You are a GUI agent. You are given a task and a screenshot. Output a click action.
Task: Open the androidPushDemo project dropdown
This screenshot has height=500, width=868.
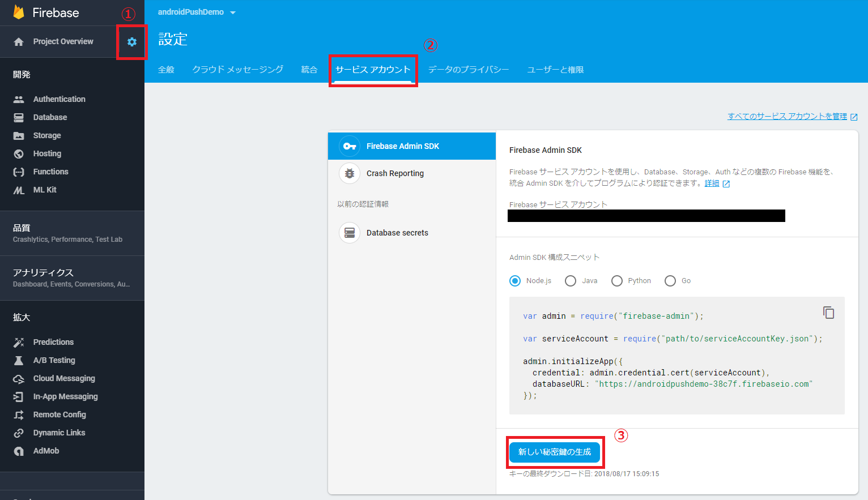[x=197, y=12]
